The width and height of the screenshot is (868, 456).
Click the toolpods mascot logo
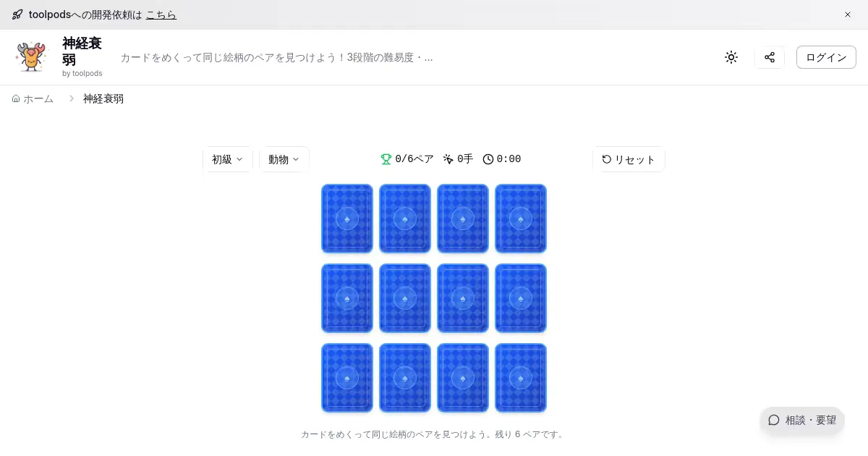(32, 57)
